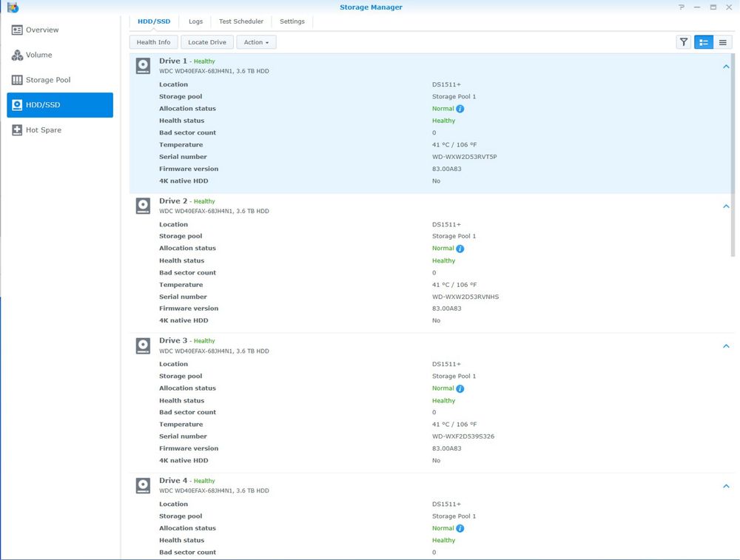740x560 pixels.
Task: Select the Drive 2 header row
Action: tap(431, 206)
